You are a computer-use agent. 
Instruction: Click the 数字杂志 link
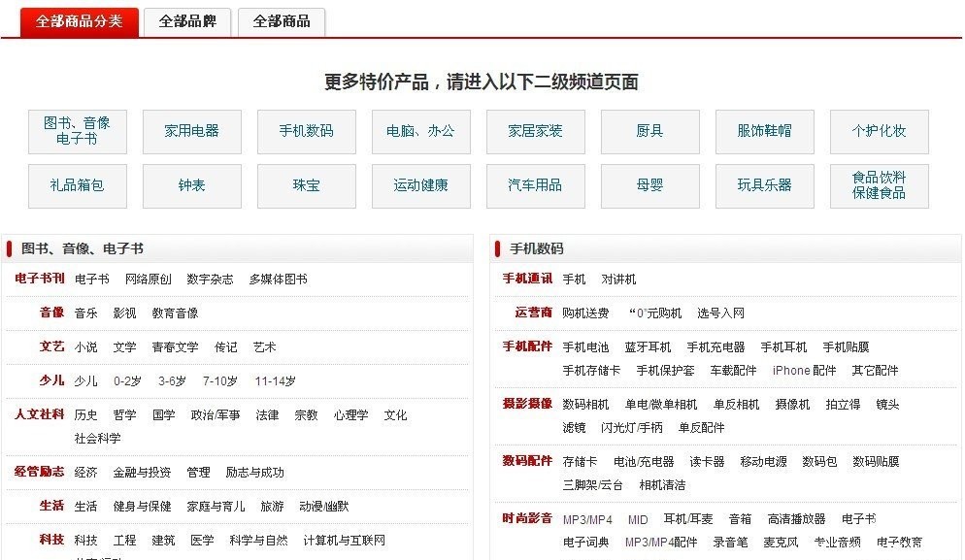pos(210,280)
